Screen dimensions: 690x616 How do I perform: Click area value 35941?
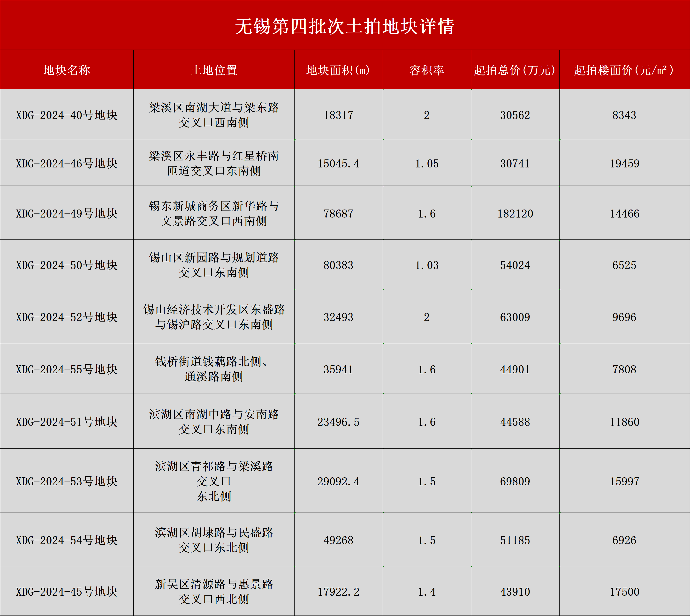point(339,370)
